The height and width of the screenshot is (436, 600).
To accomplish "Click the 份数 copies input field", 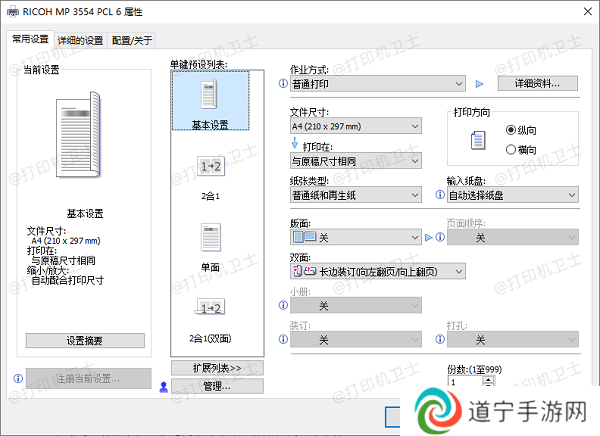I will click(465, 382).
